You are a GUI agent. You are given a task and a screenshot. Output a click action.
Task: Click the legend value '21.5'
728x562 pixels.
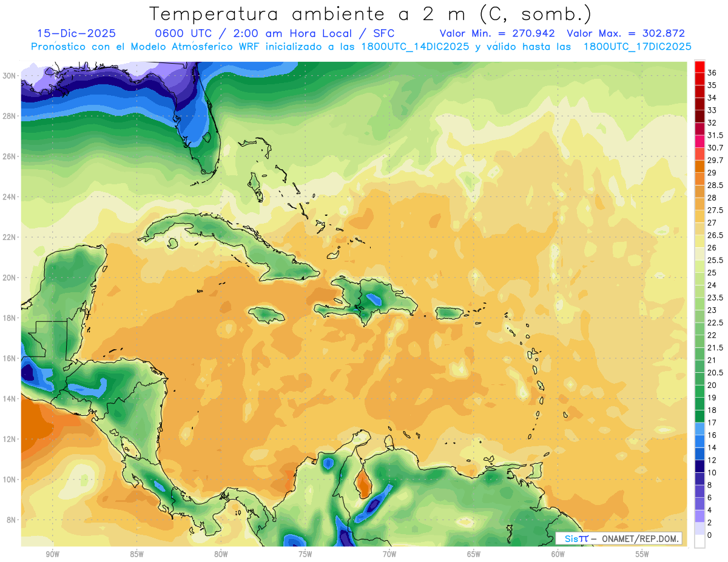pyautogui.click(x=715, y=347)
